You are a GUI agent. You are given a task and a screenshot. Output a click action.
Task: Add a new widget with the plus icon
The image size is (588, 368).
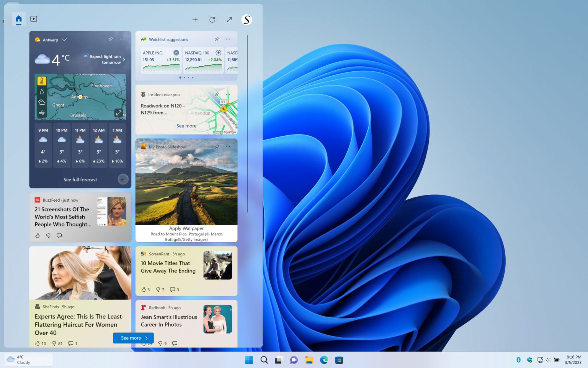point(195,20)
